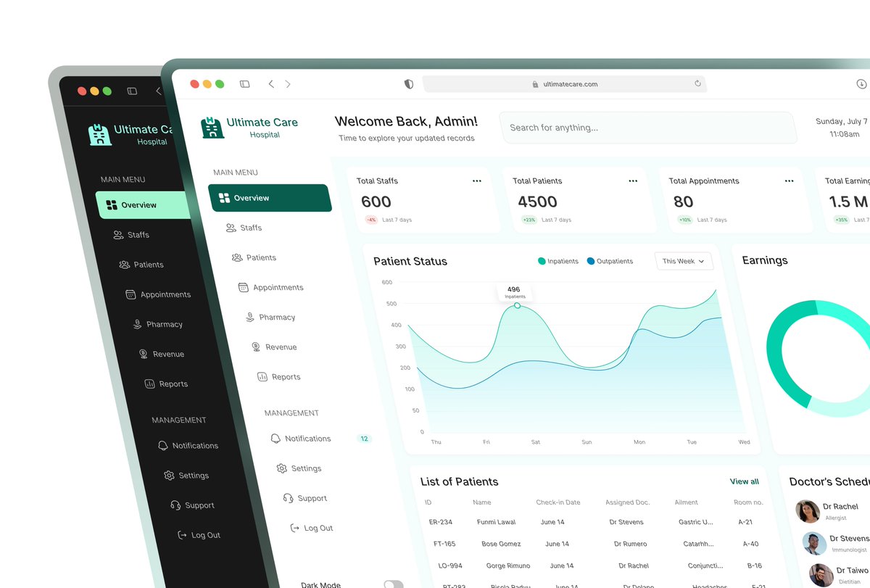Click Settings gear icon in the dark window
The image size is (870, 588).
click(x=169, y=476)
